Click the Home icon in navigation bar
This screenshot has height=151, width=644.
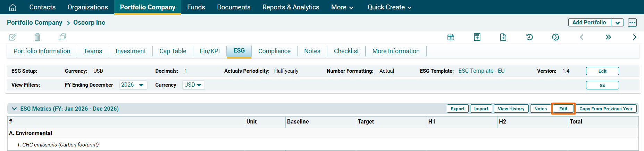(12, 7)
